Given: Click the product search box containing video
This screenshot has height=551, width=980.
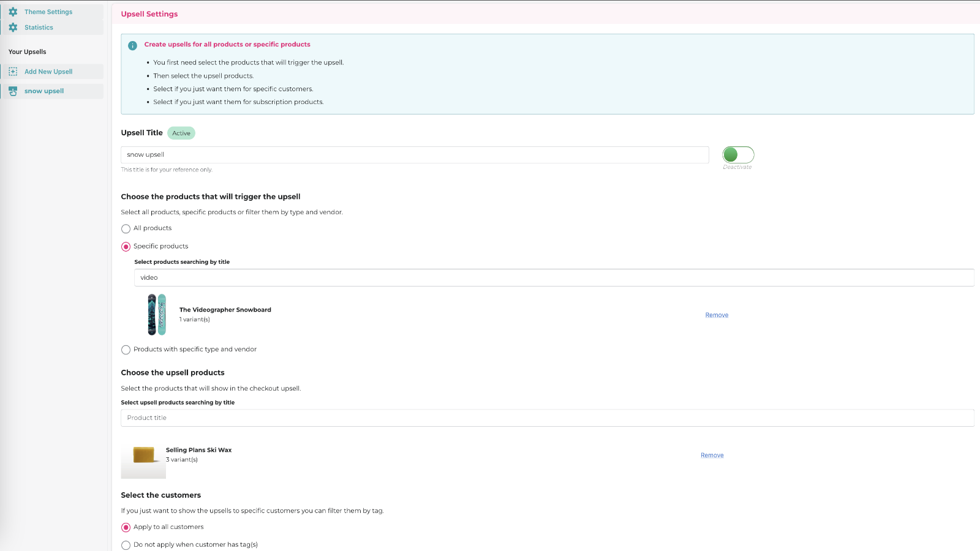Looking at the screenshot, I should tap(554, 277).
